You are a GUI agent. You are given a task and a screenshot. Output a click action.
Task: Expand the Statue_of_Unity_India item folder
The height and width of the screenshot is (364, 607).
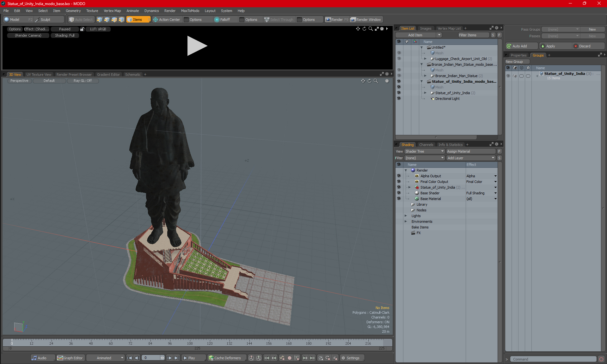pos(426,93)
